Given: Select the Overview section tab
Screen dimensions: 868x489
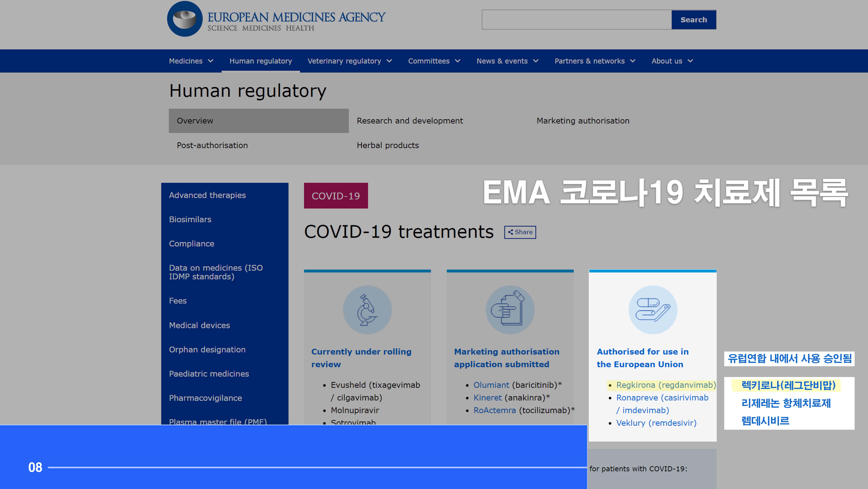Looking at the screenshot, I should tap(259, 121).
